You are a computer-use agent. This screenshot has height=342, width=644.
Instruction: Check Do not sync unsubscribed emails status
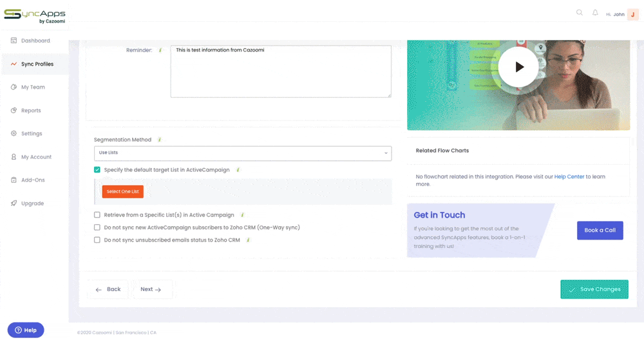(x=97, y=240)
